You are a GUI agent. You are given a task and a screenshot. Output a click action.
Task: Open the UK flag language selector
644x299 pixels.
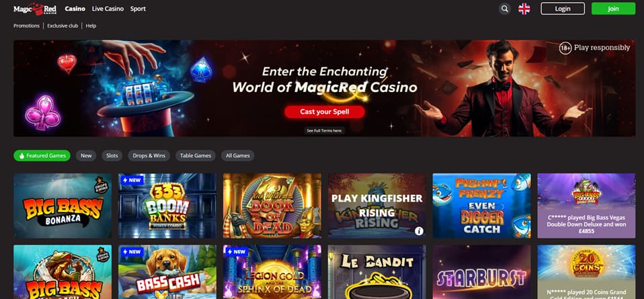tap(524, 9)
